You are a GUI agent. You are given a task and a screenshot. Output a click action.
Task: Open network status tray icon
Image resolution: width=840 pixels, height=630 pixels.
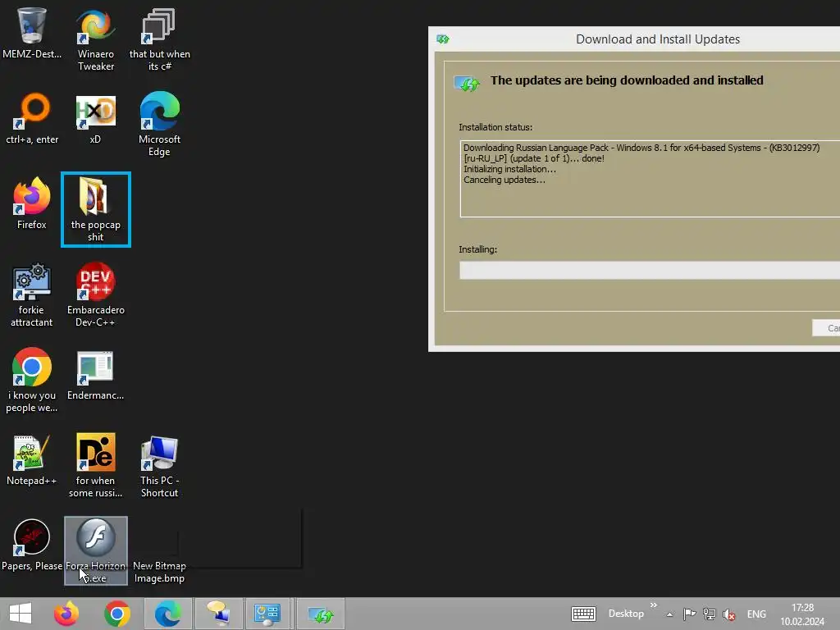710,614
